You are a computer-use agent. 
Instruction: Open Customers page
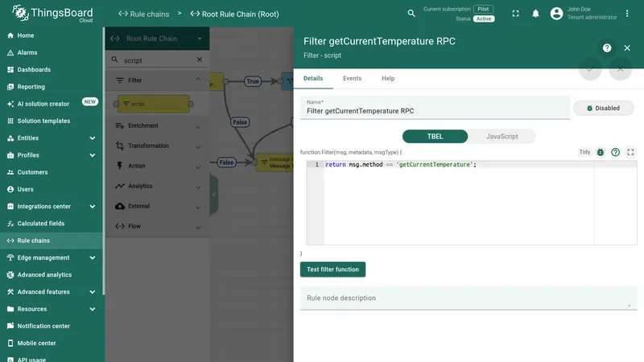coord(52,172)
